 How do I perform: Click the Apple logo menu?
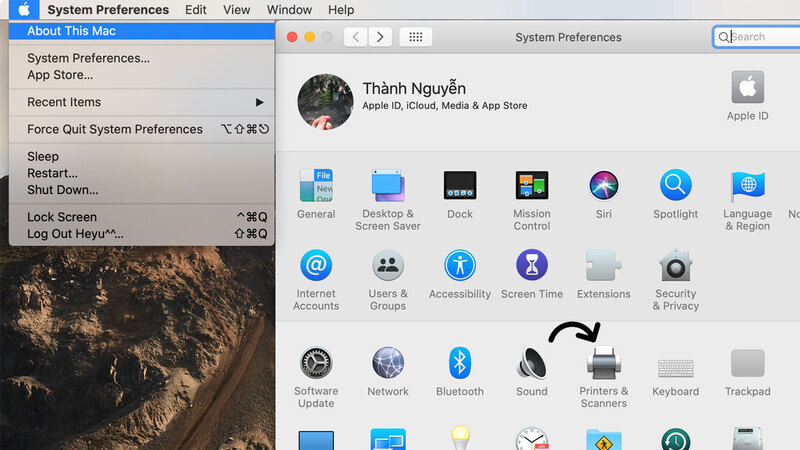23,9
